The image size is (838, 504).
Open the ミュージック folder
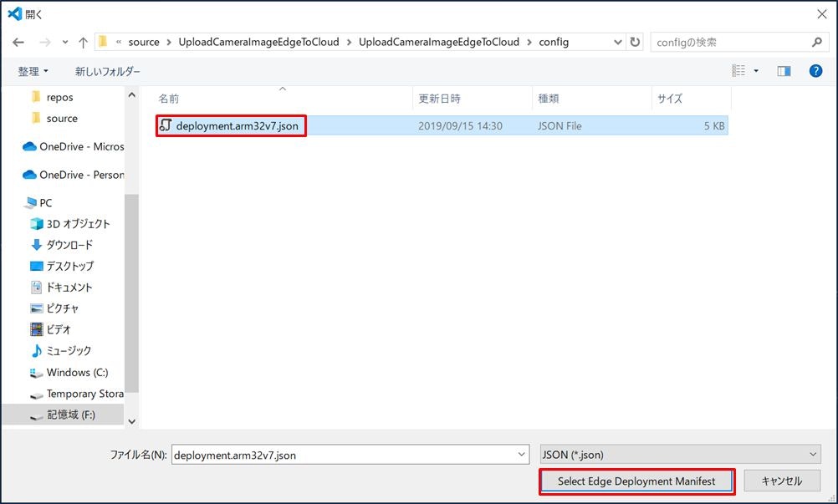pyautogui.click(x=60, y=351)
